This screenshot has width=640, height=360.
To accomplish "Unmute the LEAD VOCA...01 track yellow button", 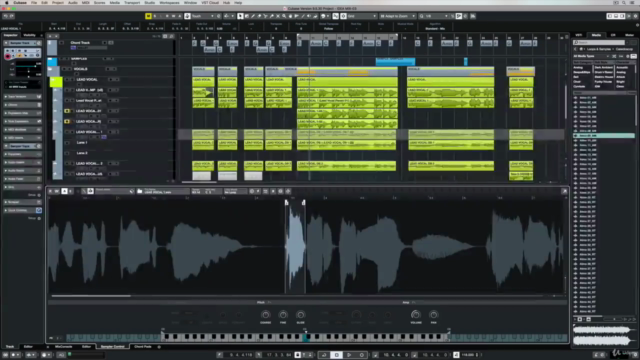I will pyautogui.click(x=67, y=111).
